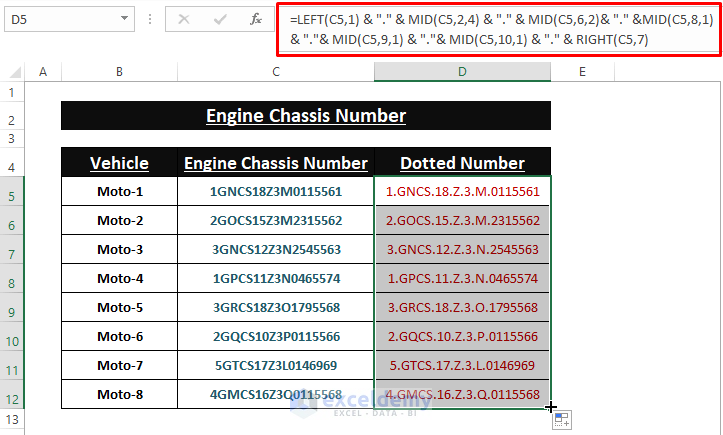Select cell 1.GPCS.11.Z.3.N.0465574
Image resolution: width=723 pixels, height=435 pixels.
[x=462, y=279]
